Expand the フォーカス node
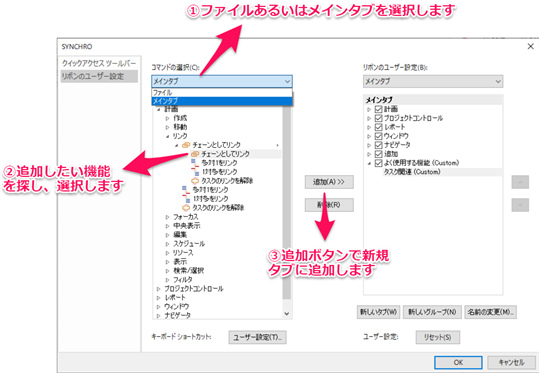 pyautogui.click(x=167, y=217)
